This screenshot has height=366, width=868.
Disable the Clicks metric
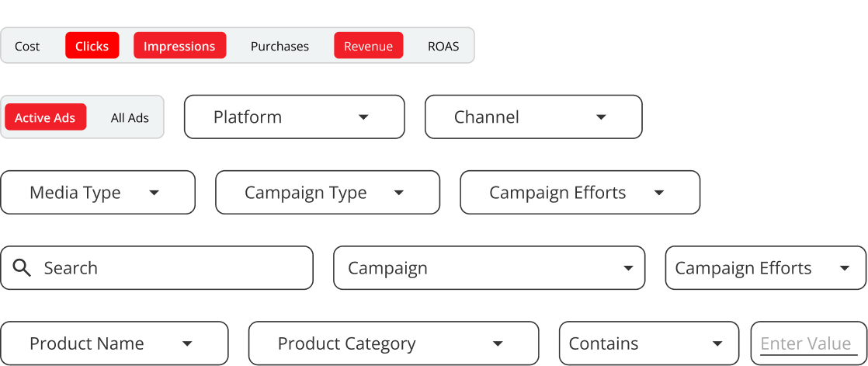point(92,46)
